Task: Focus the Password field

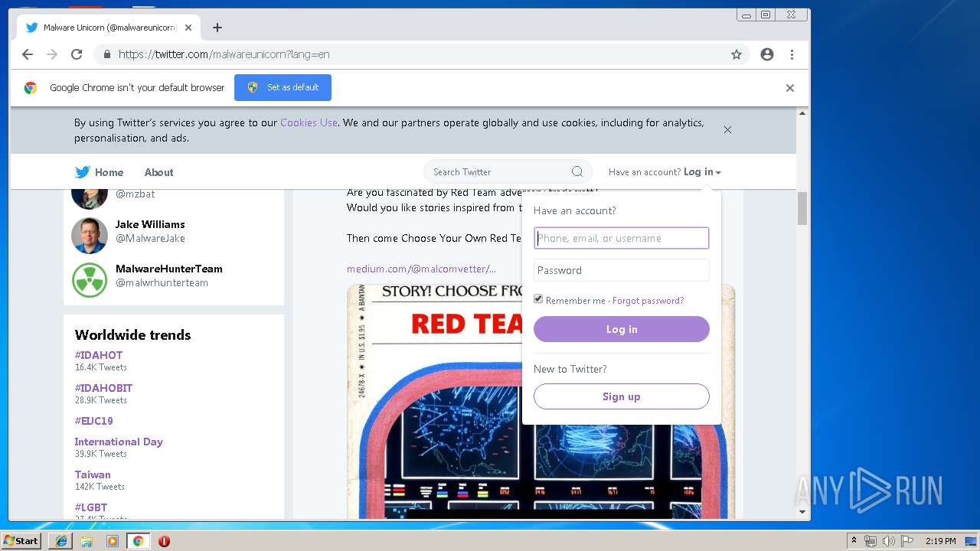Action: (622, 270)
